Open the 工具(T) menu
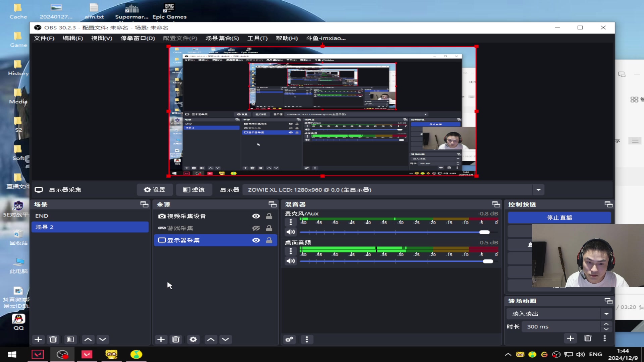 (257, 38)
